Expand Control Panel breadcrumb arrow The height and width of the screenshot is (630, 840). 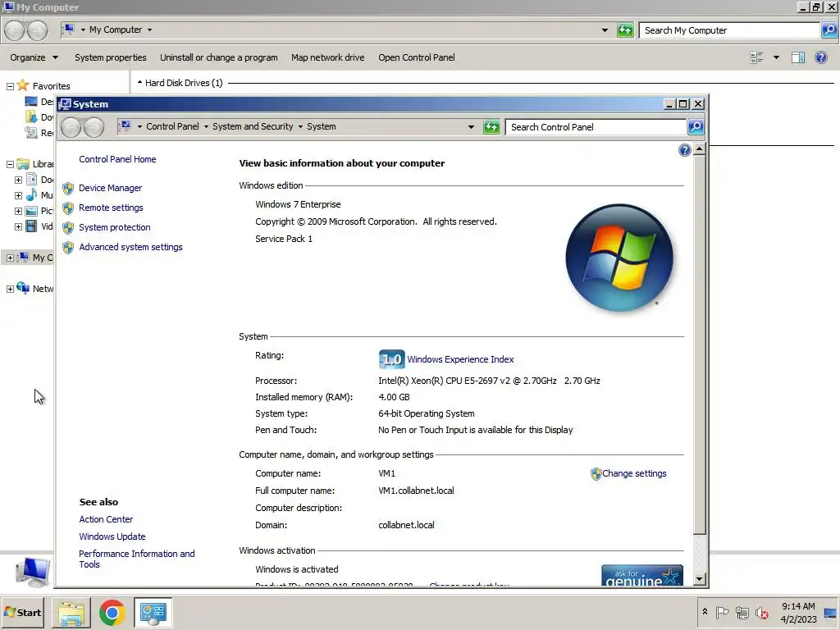[x=206, y=127]
